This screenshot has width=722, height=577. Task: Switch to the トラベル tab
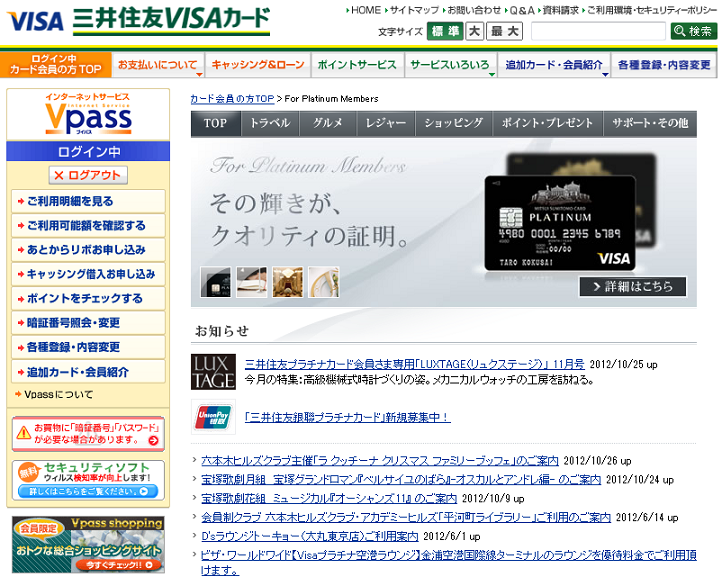click(x=270, y=123)
